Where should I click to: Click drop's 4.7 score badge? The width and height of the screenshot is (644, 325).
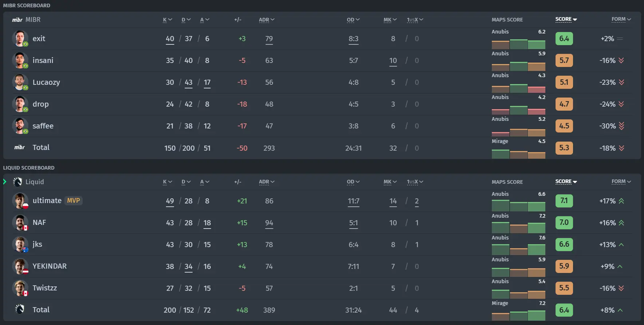pos(564,104)
